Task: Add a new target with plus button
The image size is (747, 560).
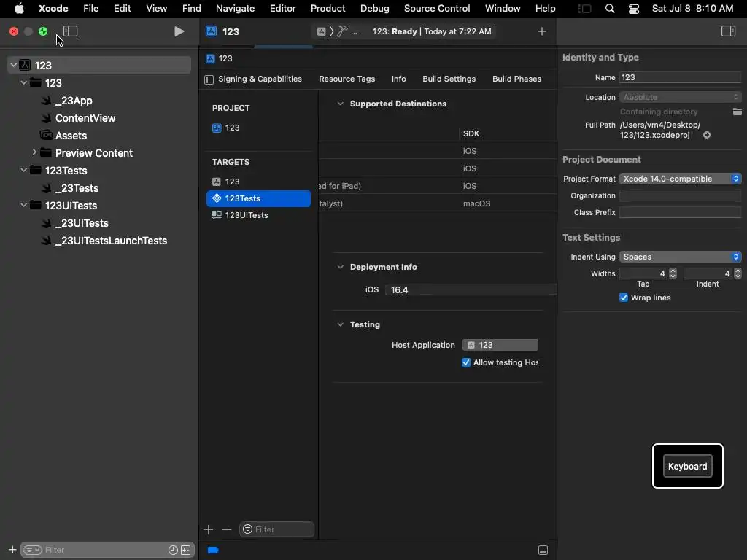Action: click(208, 529)
